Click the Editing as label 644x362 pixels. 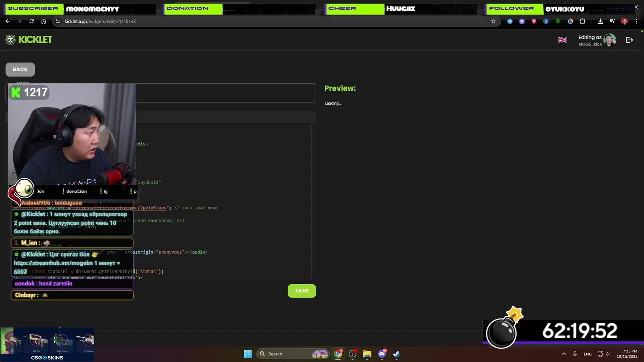pos(590,37)
